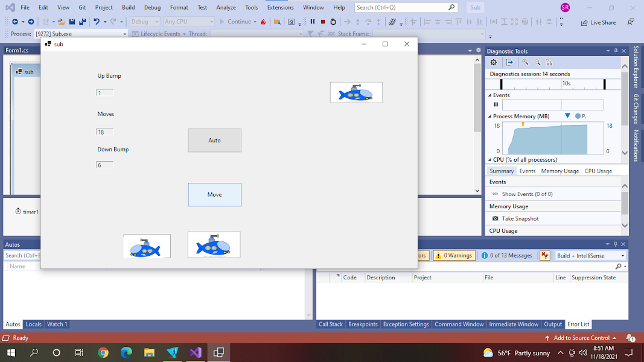Image resolution: width=644 pixels, height=362 pixels.
Task: Toggle the 0 of 13 Messages filter
Action: pos(507,256)
